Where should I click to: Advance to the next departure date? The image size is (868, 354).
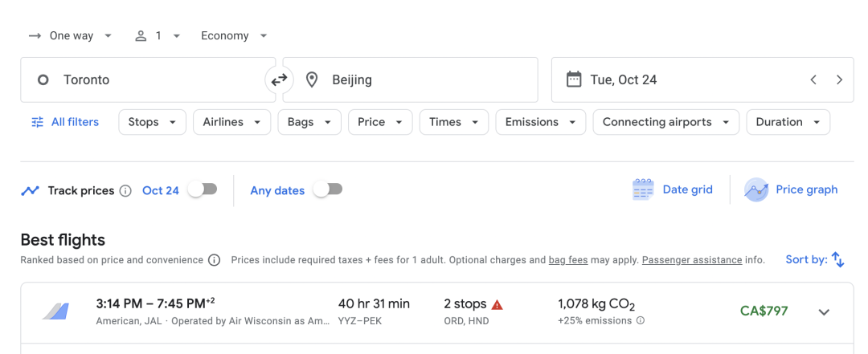pos(839,79)
